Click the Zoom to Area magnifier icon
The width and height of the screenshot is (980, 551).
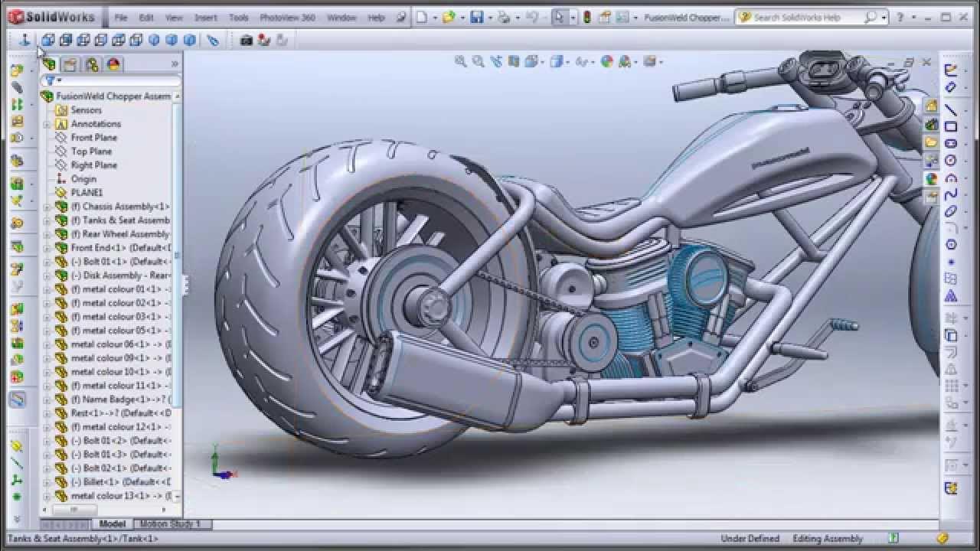click(478, 62)
